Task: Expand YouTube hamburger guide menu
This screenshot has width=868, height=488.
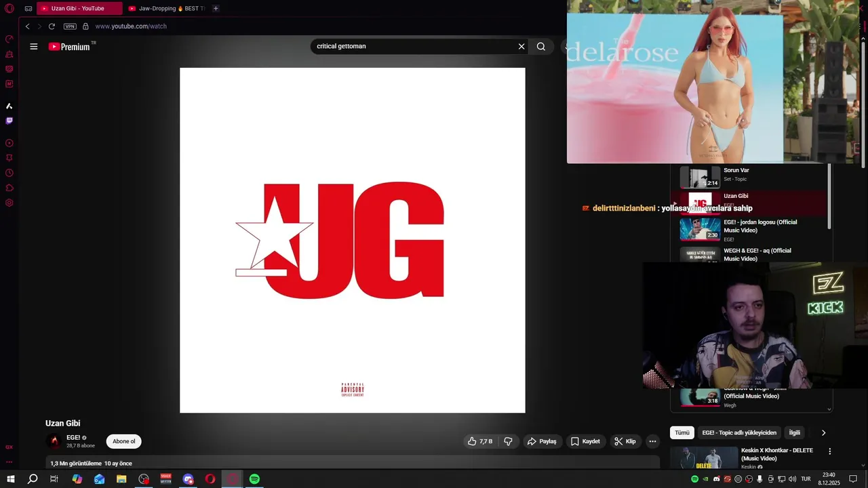Action: coord(33,47)
